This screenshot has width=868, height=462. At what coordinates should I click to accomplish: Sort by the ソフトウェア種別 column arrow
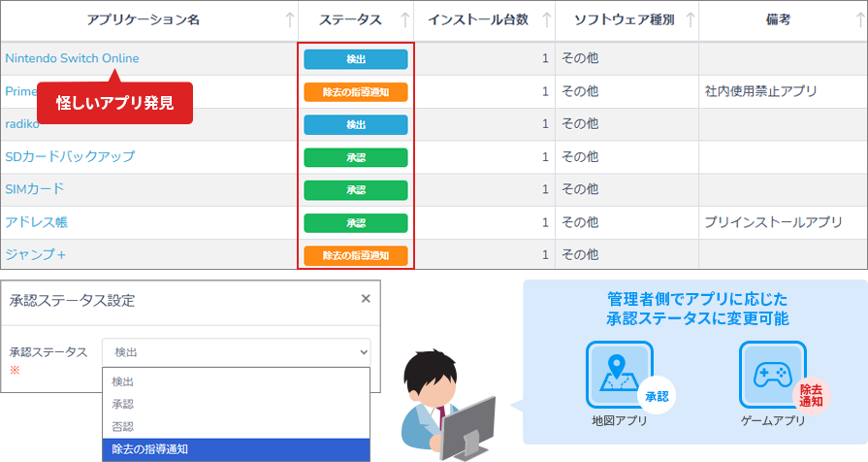[691, 20]
